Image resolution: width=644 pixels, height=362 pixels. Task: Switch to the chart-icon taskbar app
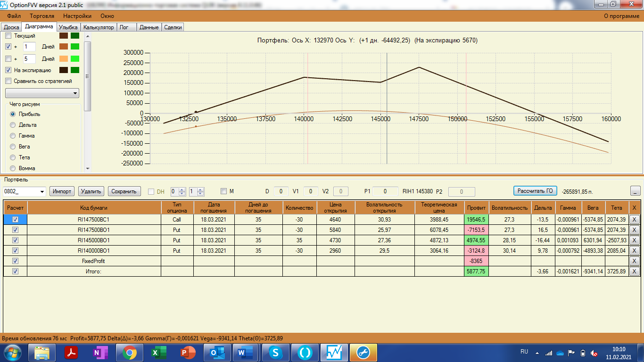pos(334,352)
